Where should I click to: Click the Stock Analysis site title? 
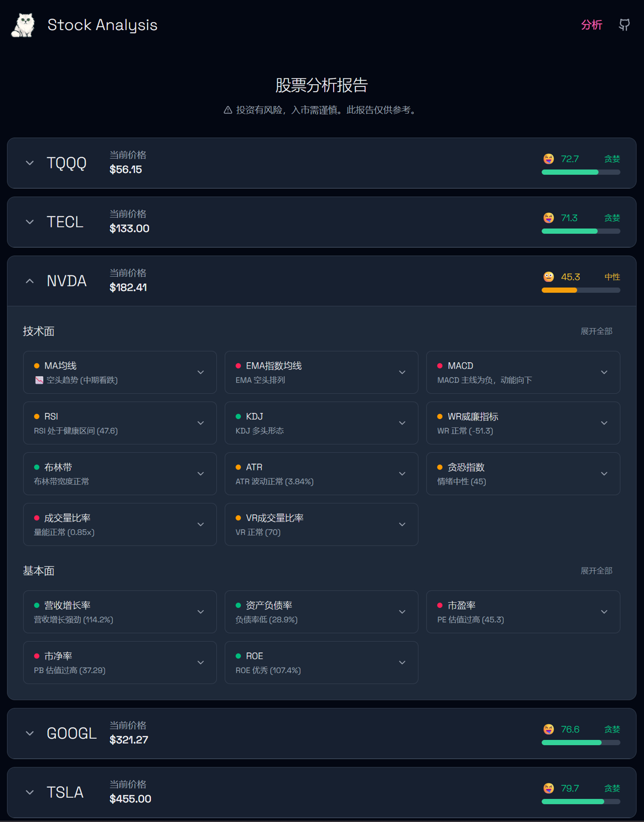(x=102, y=25)
